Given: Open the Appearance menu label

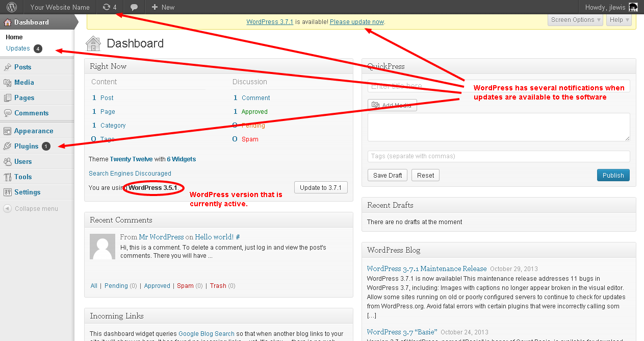Looking at the screenshot, I should click(x=34, y=131).
